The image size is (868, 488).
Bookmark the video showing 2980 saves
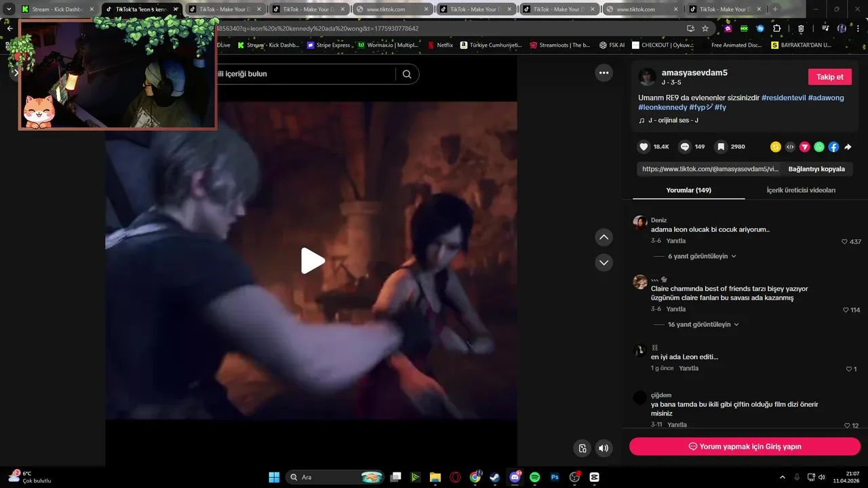click(721, 146)
